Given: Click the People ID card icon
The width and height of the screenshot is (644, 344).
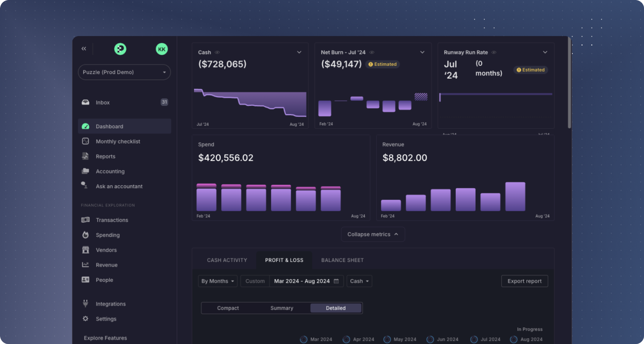Looking at the screenshot, I should 86,280.
